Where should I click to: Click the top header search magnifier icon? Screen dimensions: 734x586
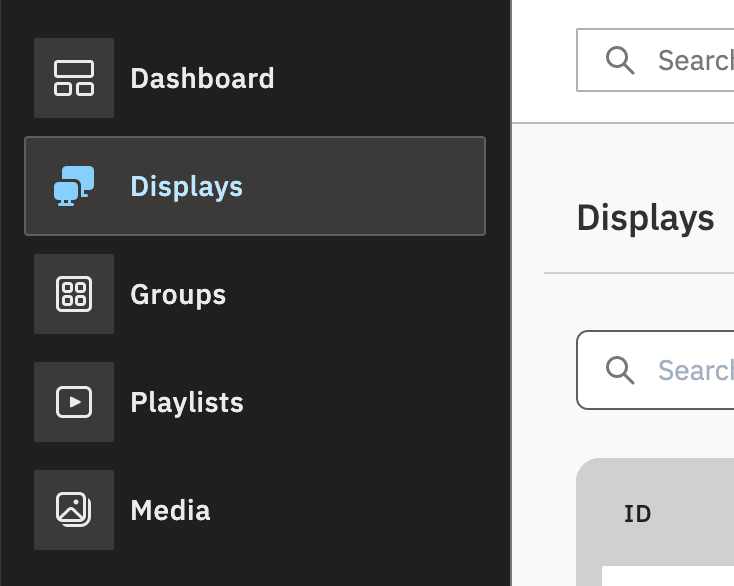(x=620, y=60)
